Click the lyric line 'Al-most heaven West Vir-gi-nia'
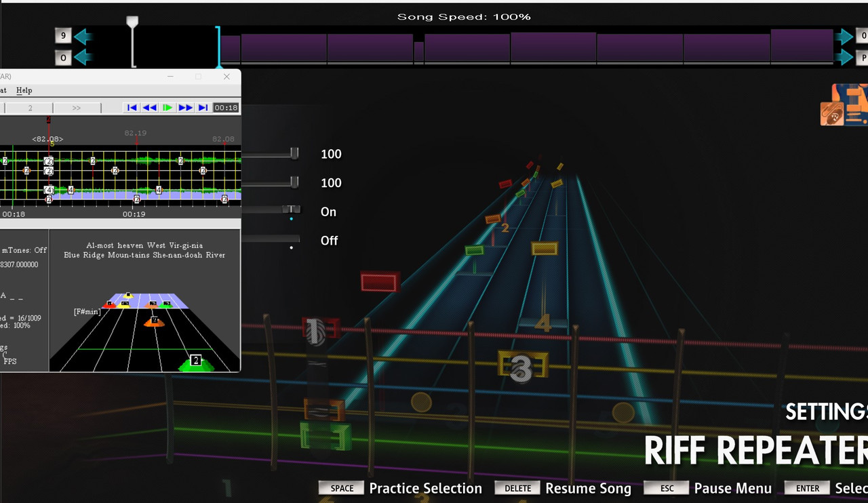The height and width of the screenshot is (503, 868). [144, 245]
